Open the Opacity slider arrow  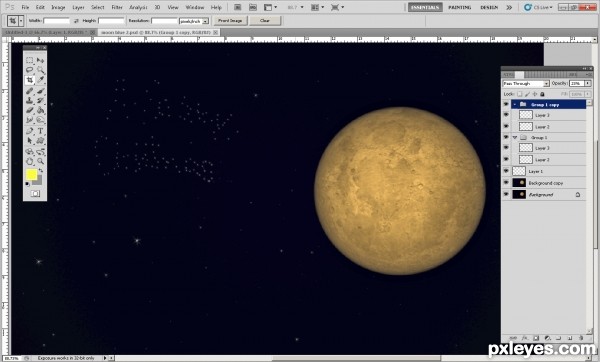click(x=588, y=83)
